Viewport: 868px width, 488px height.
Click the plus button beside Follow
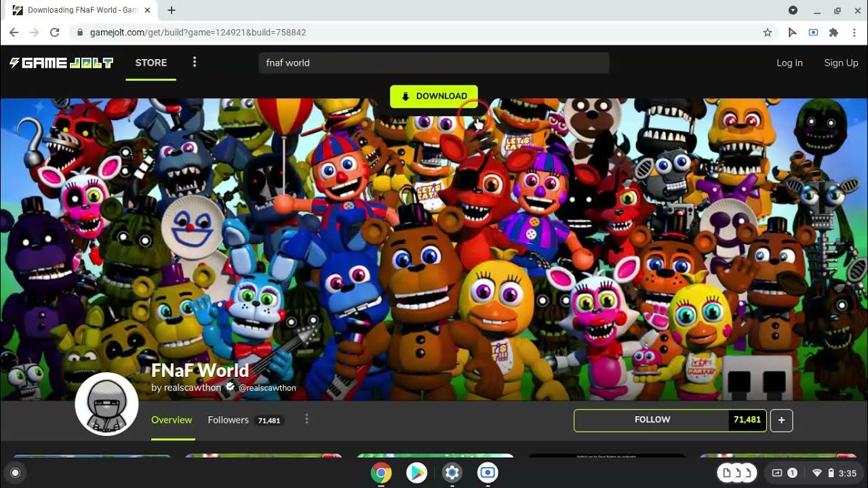tap(781, 420)
